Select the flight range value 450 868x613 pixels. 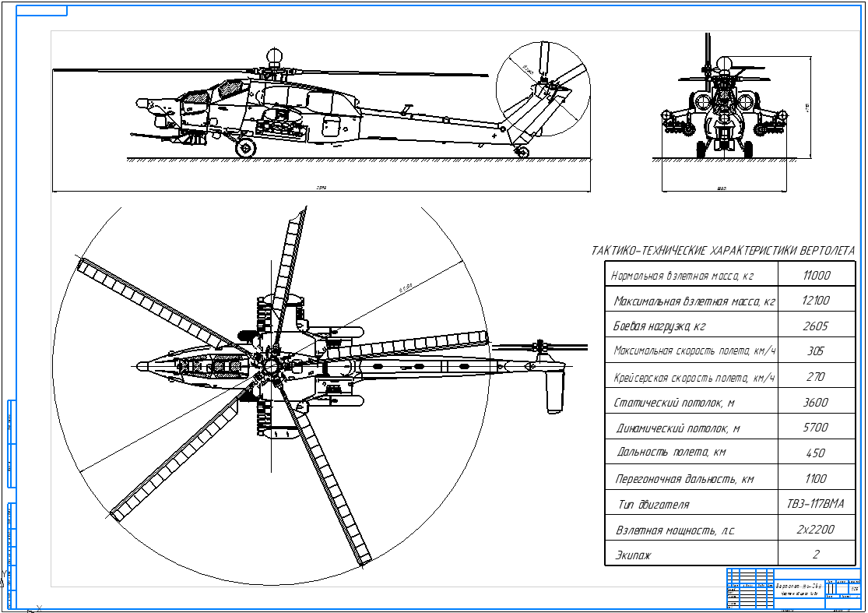[x=816, y=453]
